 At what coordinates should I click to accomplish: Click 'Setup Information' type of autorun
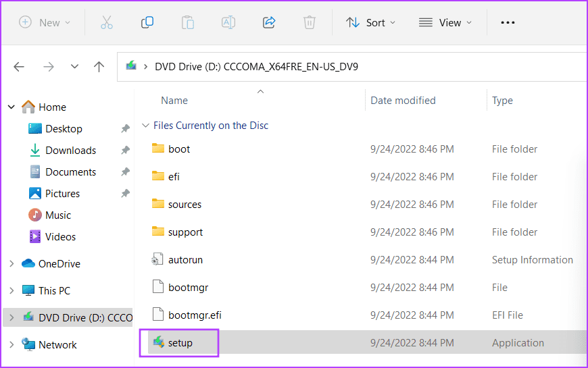(533, 260)
